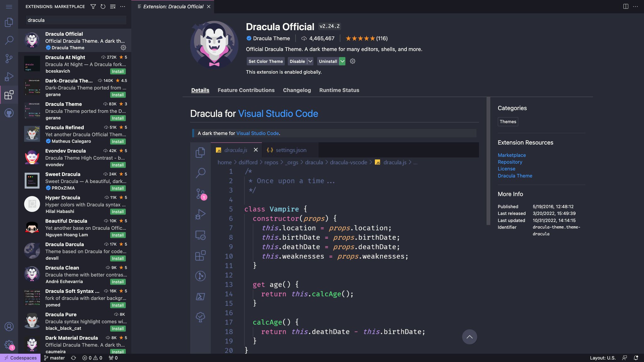Open the Repository link under Extension Resources

(x=510, y=162)
